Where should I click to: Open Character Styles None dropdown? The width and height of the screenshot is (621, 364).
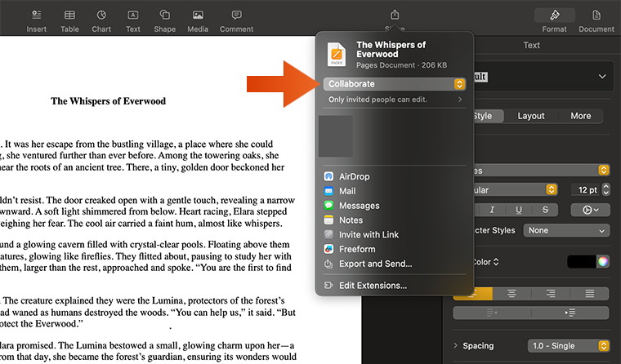pyautogui.click(x=566, y=230)
